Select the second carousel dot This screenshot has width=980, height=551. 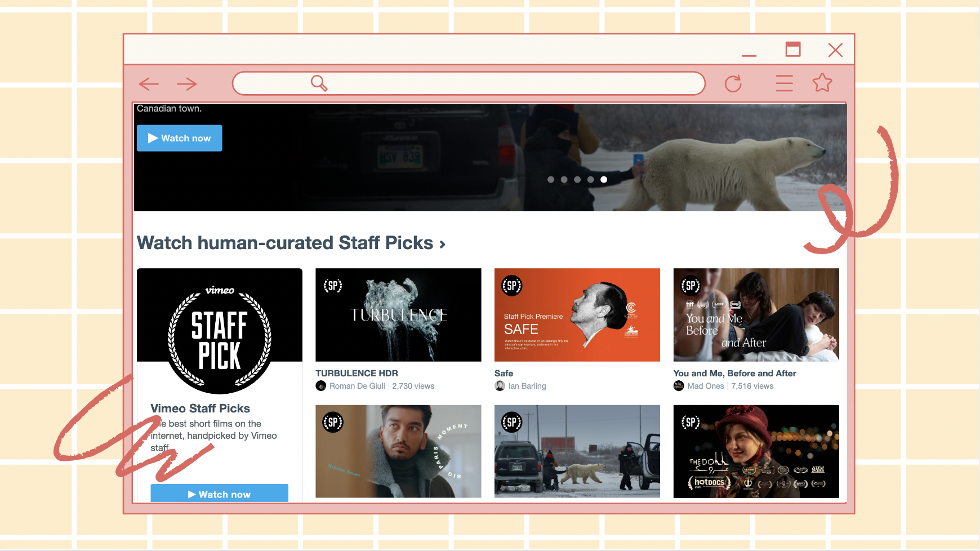564,180
